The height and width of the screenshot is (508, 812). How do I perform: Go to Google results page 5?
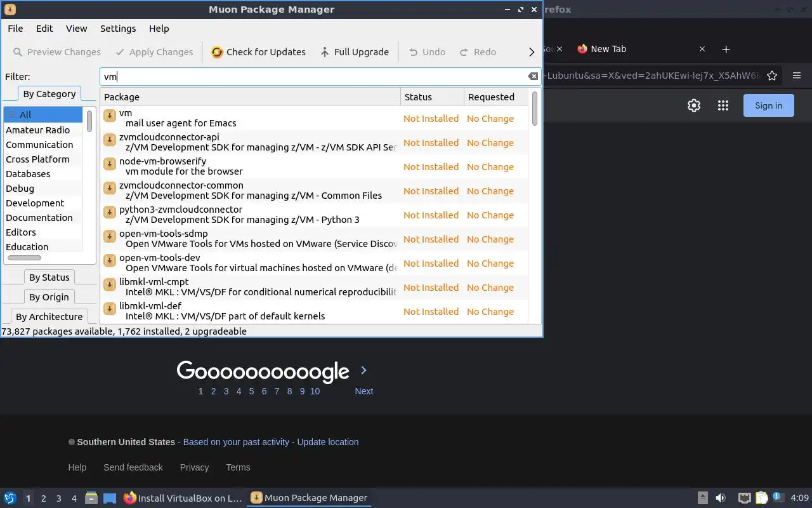pyautogui.click(x=251, y=391)
